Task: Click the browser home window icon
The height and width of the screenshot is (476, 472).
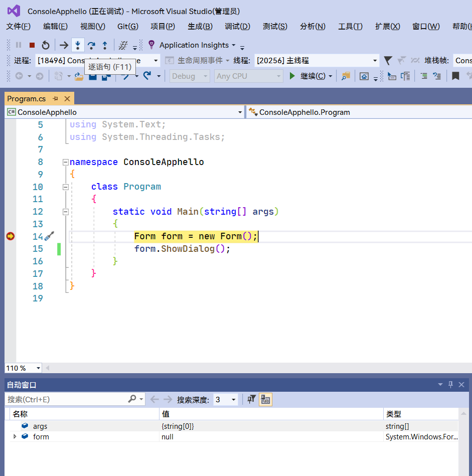Action: (x=364, y=76)
